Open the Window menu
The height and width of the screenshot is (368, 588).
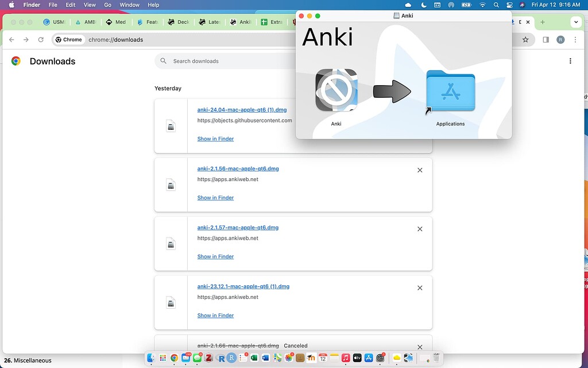pos(129,5)
